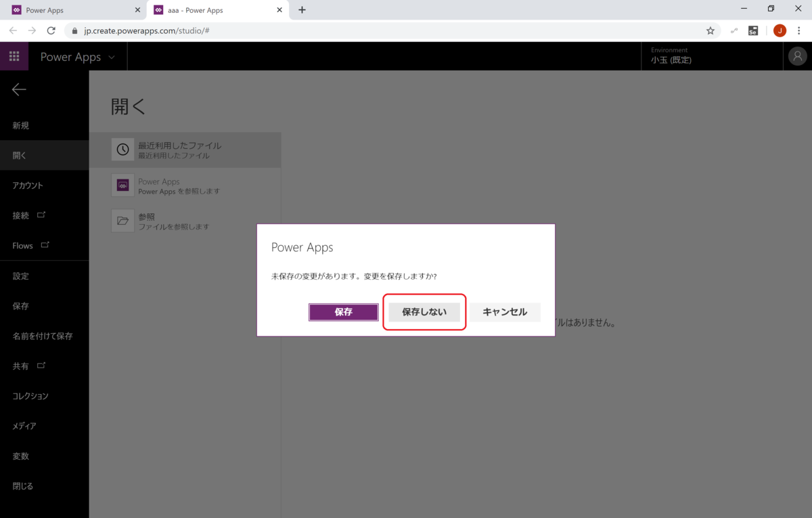
Task: Click the folder icon for 参照
Action: 122,221
